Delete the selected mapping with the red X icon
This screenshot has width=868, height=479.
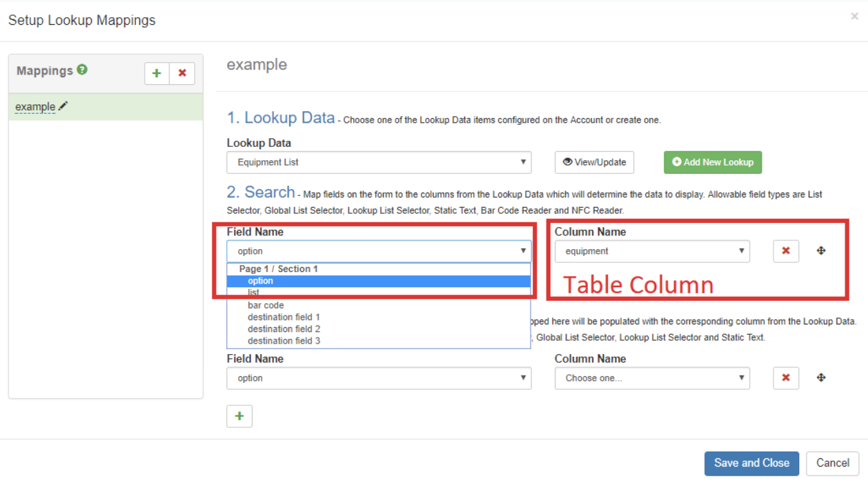181,73
